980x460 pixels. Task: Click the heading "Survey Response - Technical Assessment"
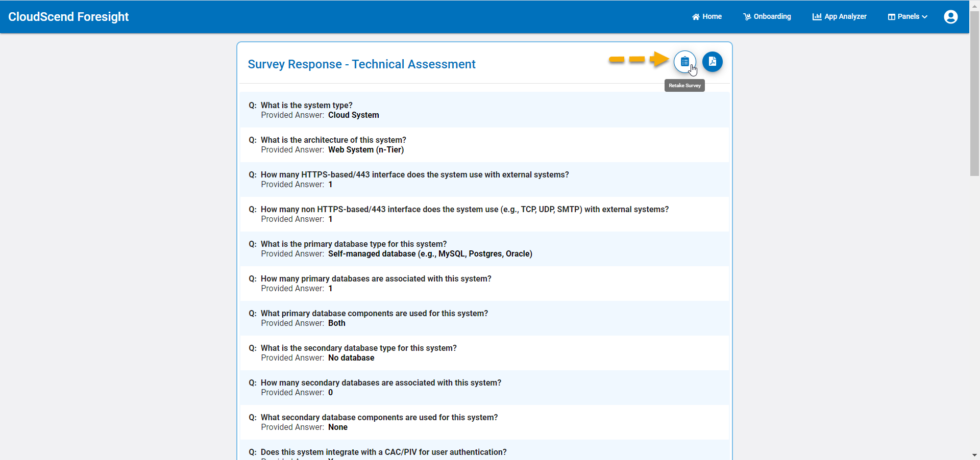tap(361, 64)
